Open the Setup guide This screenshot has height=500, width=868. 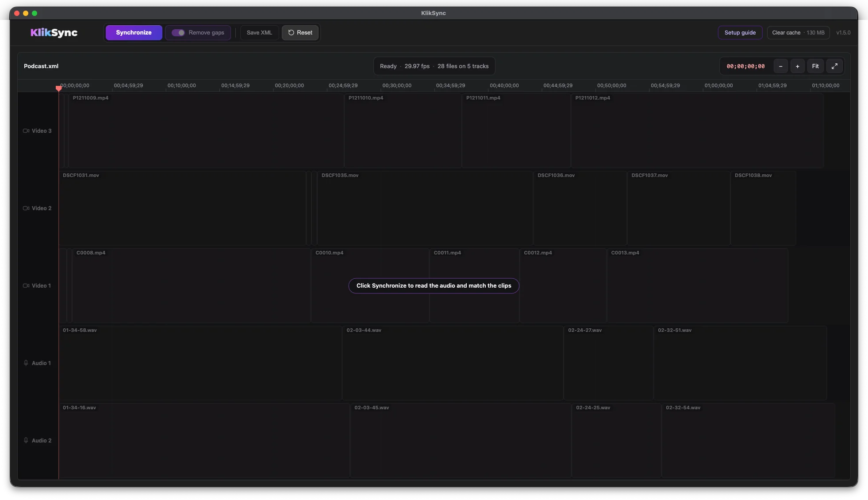[740, 33]
